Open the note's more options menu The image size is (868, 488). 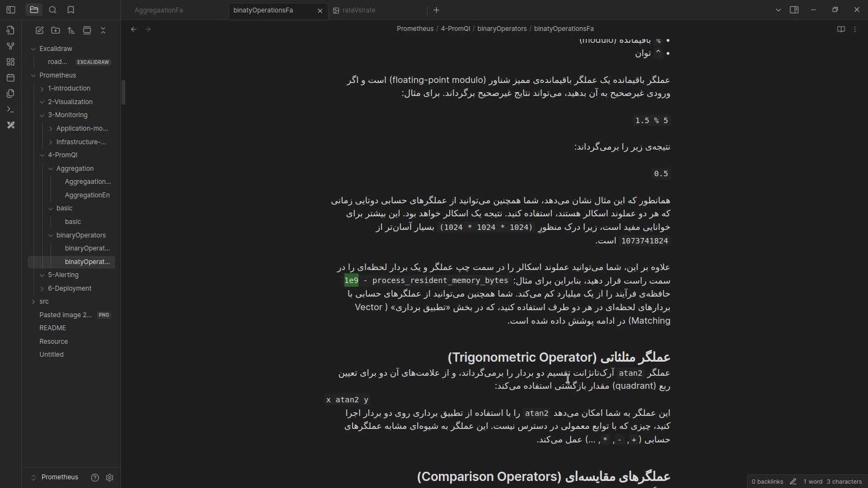pos(855,29)
